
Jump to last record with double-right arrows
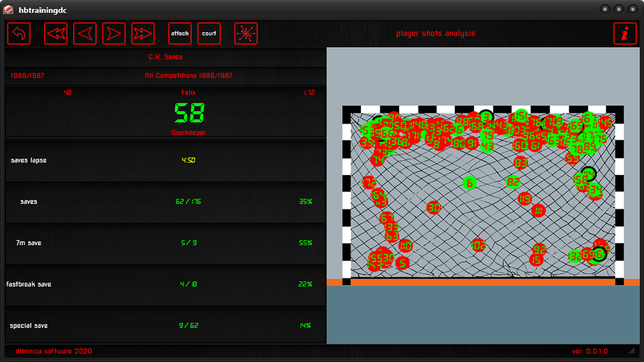pyautogui.click(x=143, y=33)
